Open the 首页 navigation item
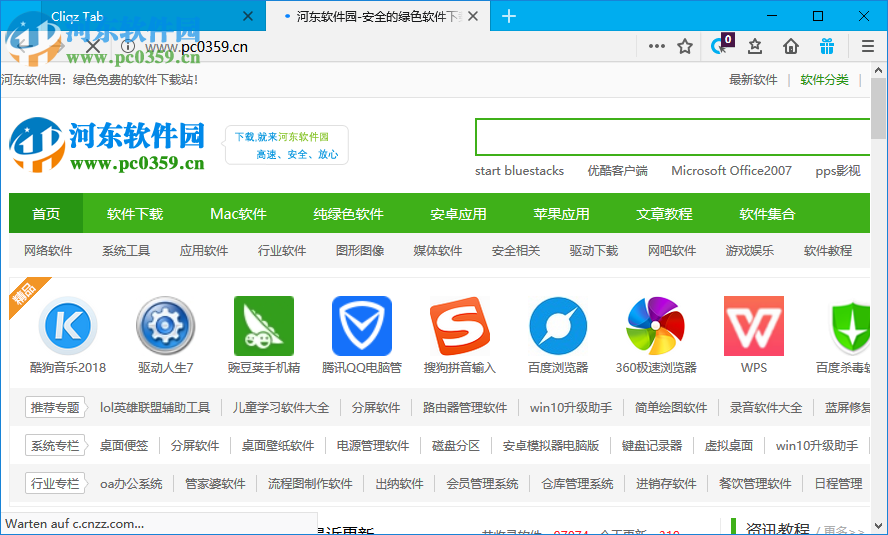Viewport: 888px width, 535px height. [46, 213]
